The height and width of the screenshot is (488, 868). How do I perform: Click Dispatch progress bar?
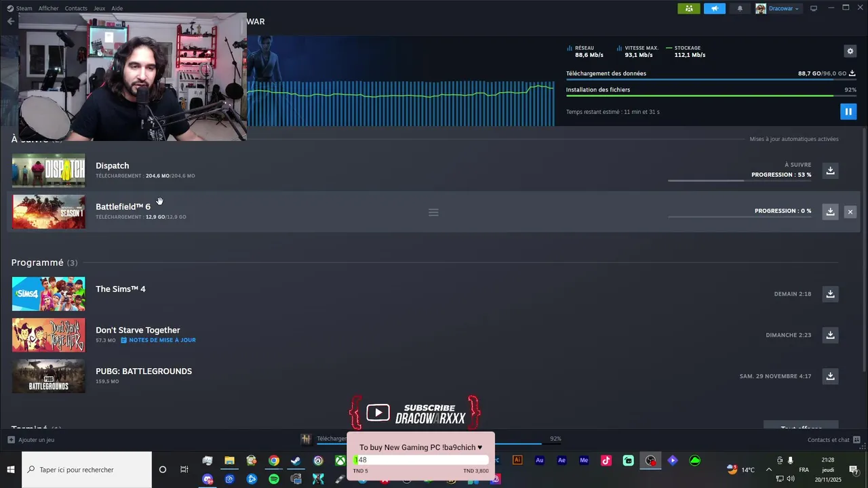coord(739,180)
